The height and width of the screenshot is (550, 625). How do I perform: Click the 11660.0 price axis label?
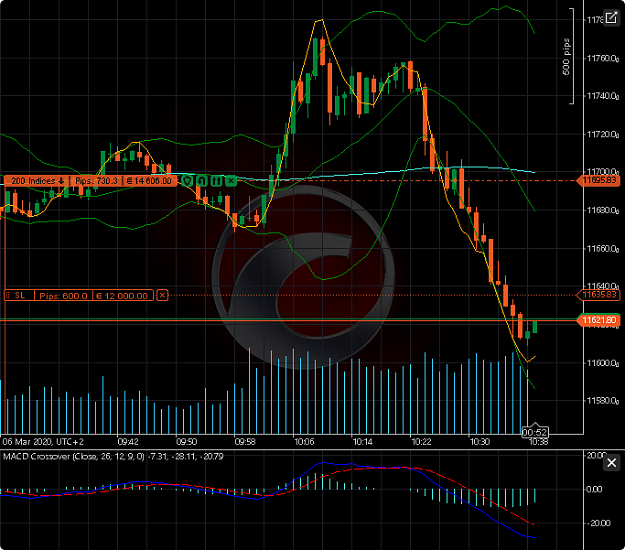point(603,249)
